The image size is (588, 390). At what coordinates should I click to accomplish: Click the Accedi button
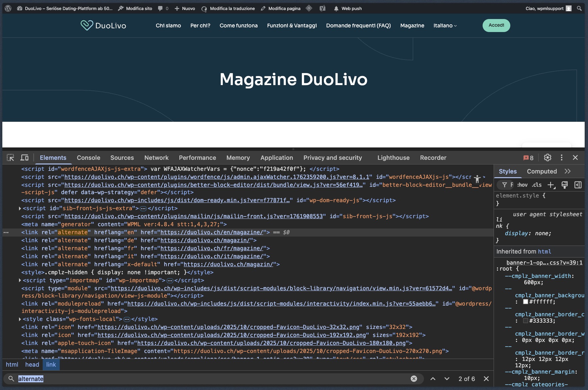tap(496, 25)
